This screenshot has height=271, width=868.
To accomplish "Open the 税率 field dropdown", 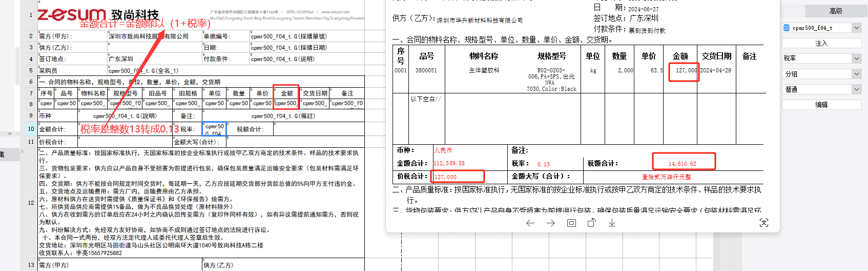I will (x=857, y=59).
